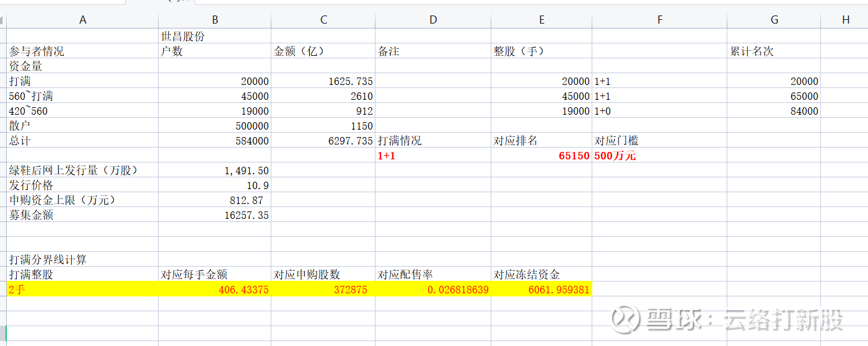The height and width of the screenshot is (346, 868).
Task: Click the 对应每手金额 header cell
Action: coord(215,274)
